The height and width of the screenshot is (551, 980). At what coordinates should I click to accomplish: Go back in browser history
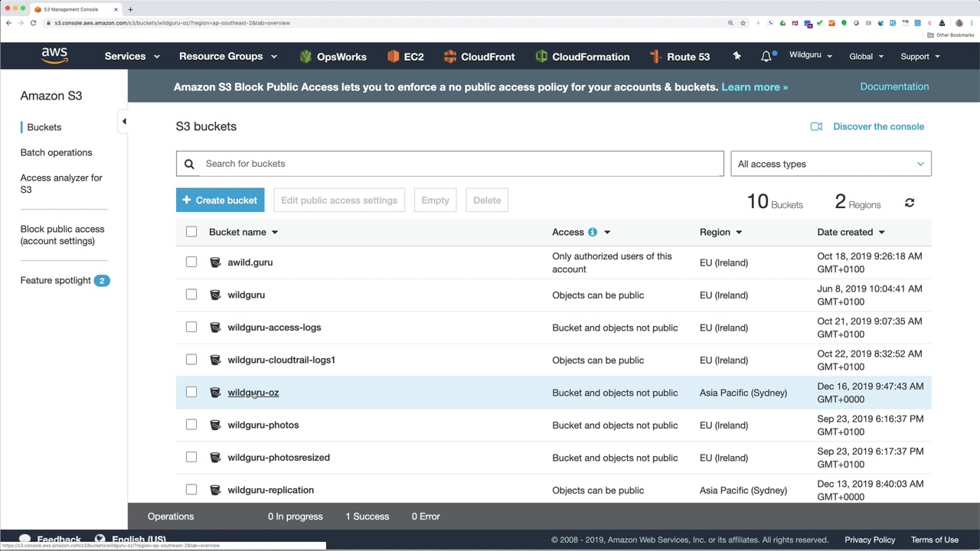pyautogui.click(x=8, y=23)
